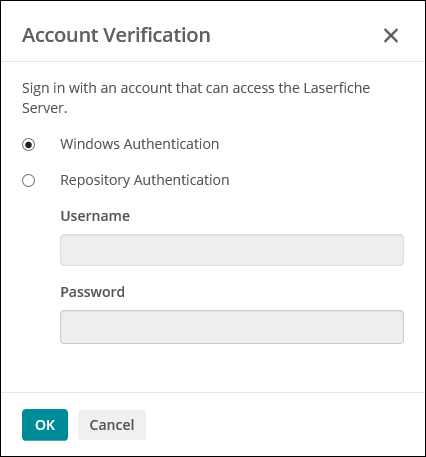This screenshot has height=457, width=426.
Task: Switch authentication mode to Repository
Action: coord(28,180)
